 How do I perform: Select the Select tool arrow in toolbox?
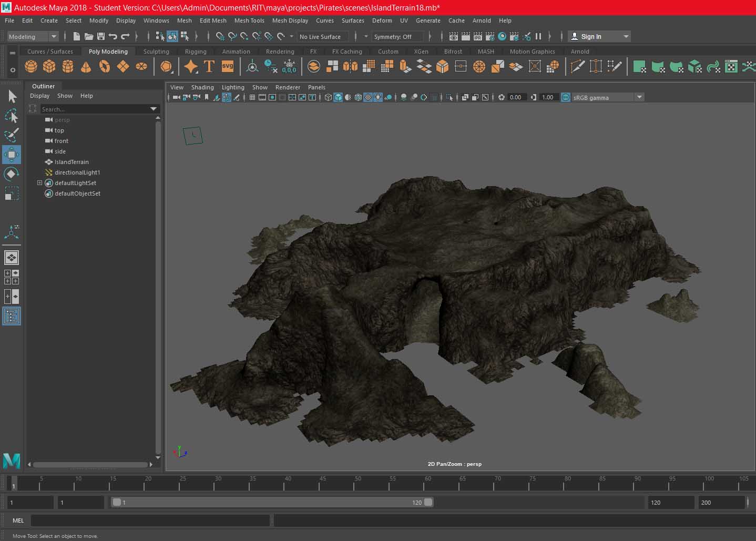pos(12,97)
